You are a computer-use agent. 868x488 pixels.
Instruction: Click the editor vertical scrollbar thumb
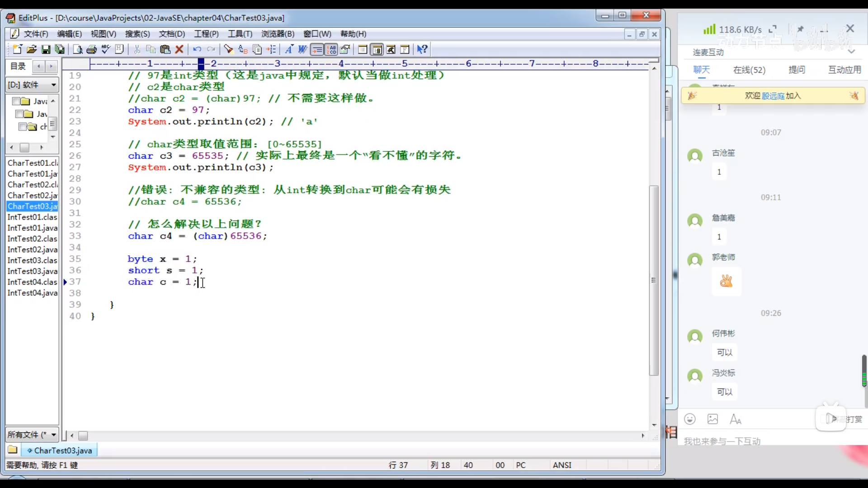(654, 280)
